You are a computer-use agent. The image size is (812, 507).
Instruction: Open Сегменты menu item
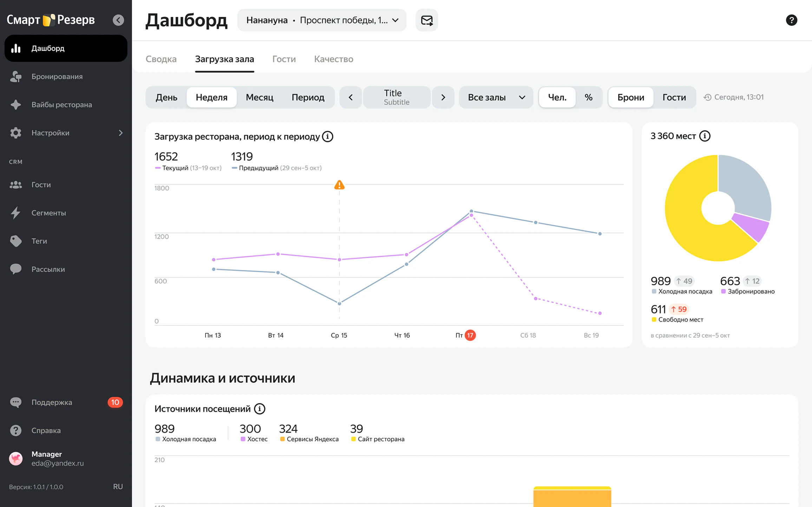66,213
